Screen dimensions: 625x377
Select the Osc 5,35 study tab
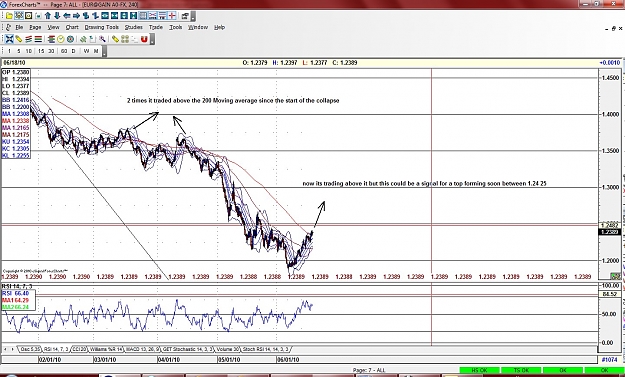tap(30, 349)
